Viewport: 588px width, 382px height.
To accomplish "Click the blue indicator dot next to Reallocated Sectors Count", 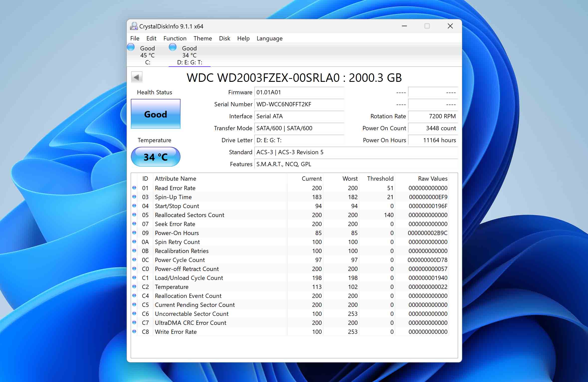I will [x=134, y=214].
